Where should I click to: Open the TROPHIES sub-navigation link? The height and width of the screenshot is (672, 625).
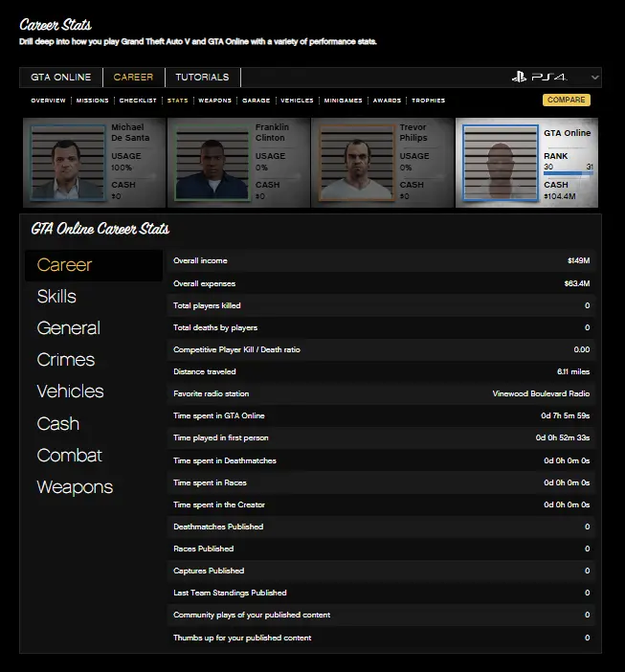point(428,101)
